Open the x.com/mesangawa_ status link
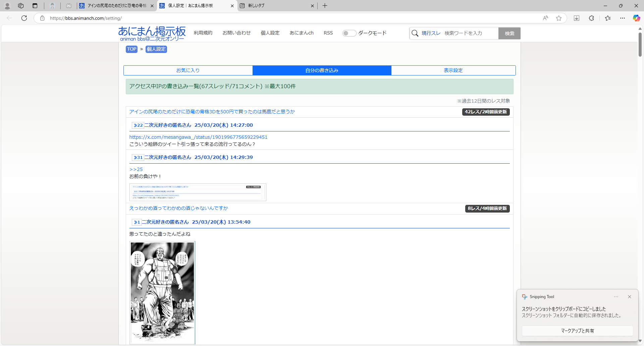The image size is (644, 346). 199,137
